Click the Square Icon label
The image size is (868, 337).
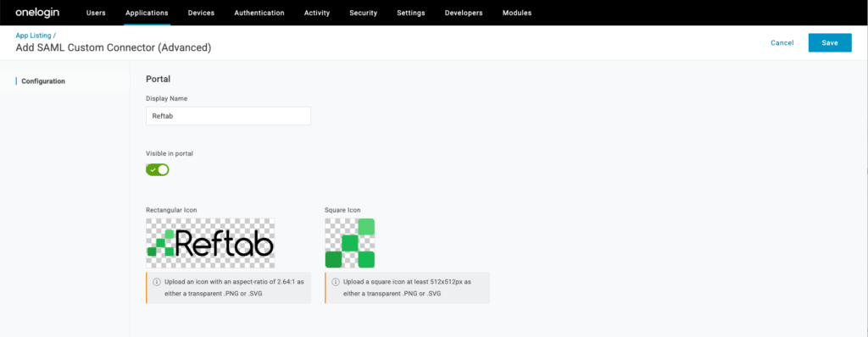[x=342, y=210]
